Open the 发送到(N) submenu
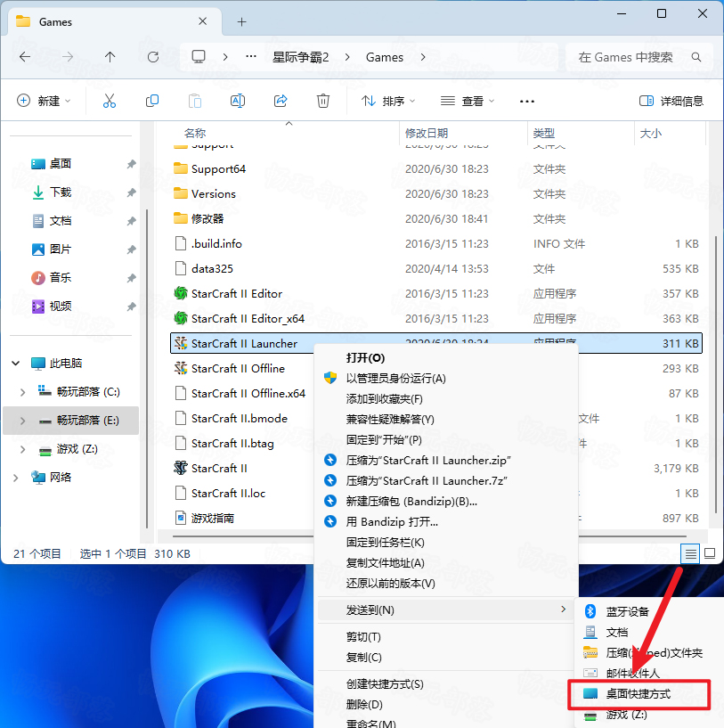 tap(445, 609)
